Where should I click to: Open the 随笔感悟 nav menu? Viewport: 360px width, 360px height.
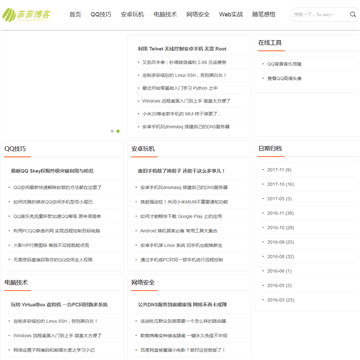[264, 14]
